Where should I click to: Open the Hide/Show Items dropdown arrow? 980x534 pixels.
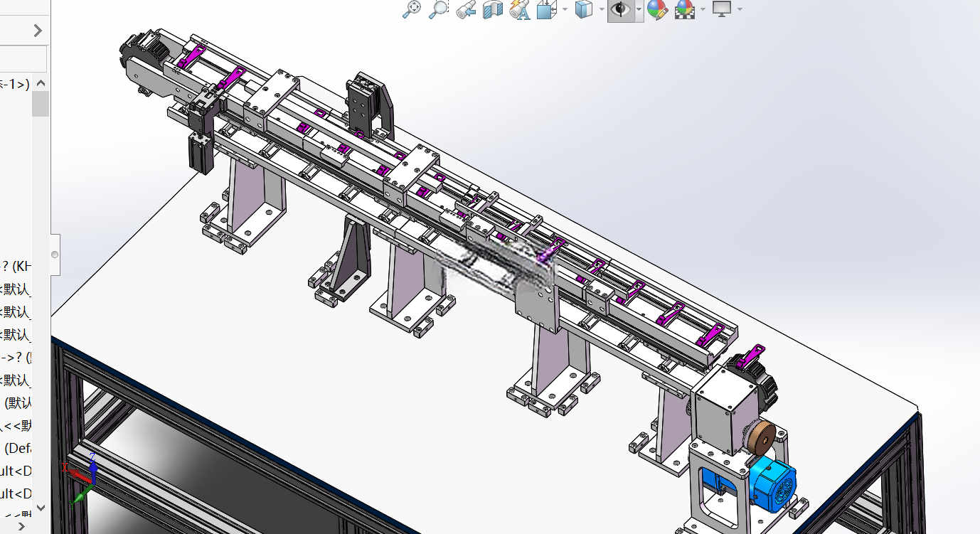click(639, 9)
